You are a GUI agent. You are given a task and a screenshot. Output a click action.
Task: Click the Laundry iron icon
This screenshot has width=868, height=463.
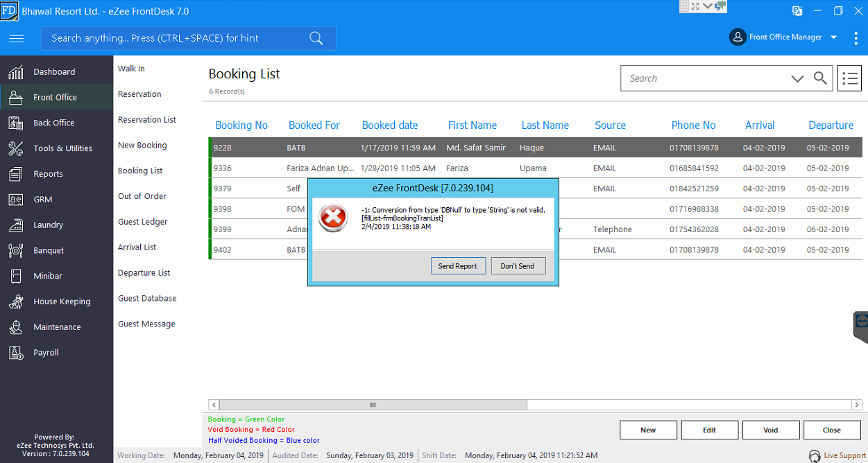point(16,225)
